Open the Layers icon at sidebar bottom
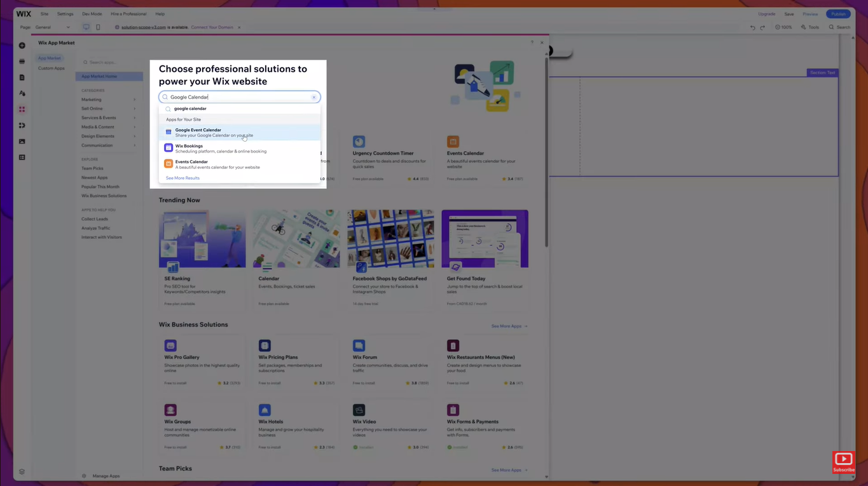868x486 pixels. [22, 472]
